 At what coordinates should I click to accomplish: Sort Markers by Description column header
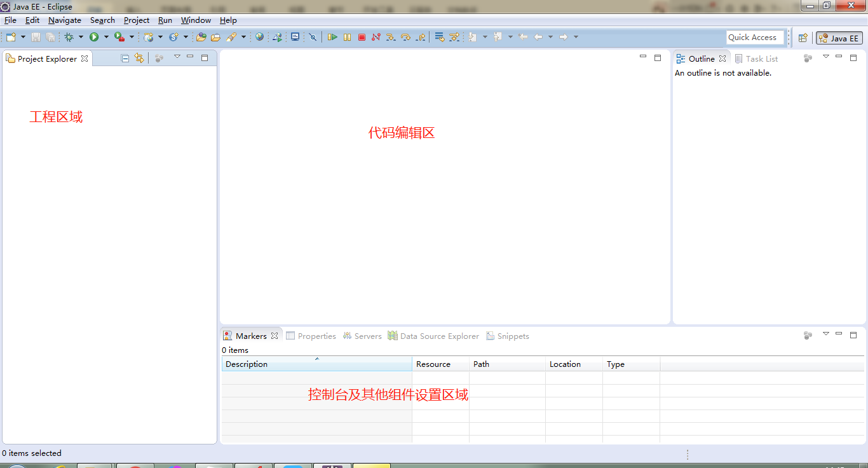[317, 364]
